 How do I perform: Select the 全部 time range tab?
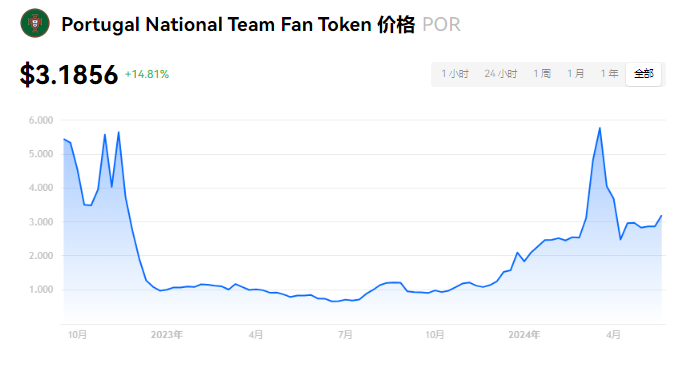click(643, 74)
